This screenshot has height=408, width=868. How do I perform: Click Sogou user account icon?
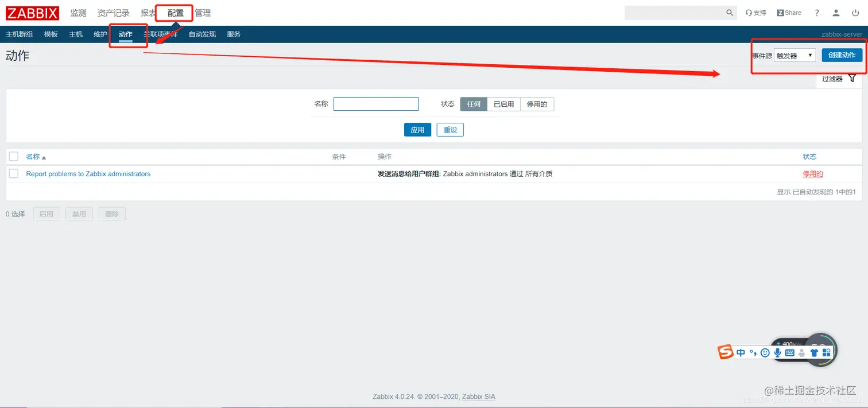pyautogui.click(x=801, y=353)
